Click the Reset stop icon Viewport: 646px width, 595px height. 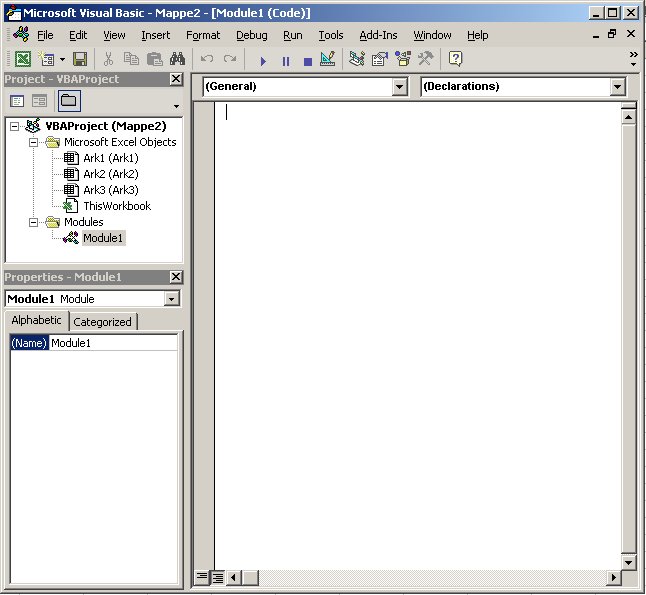click(307, 60)
